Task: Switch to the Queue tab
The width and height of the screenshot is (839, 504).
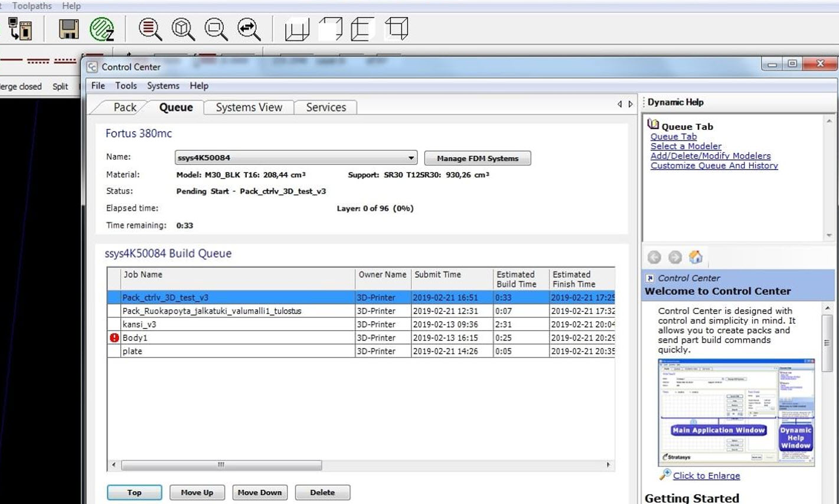Action: tap(176, 107)
